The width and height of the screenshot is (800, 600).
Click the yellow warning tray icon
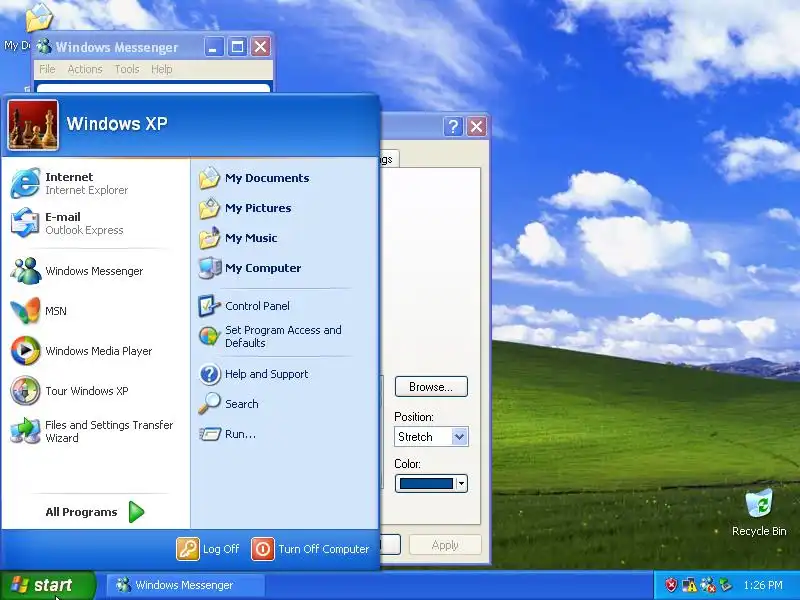click(689, 585)
